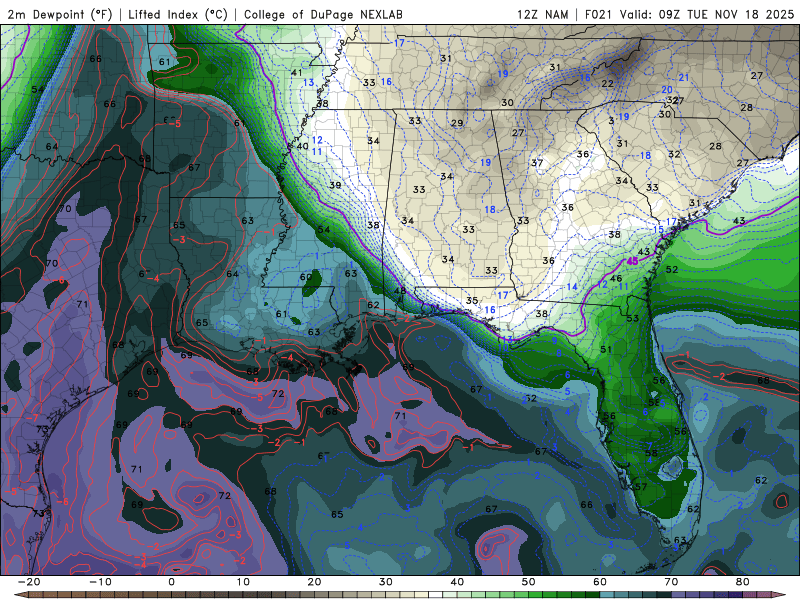Click the red '-7' lifted index label
Image resolution: width=800 pixels, height=600 pixels.
(x=32, y=417)
